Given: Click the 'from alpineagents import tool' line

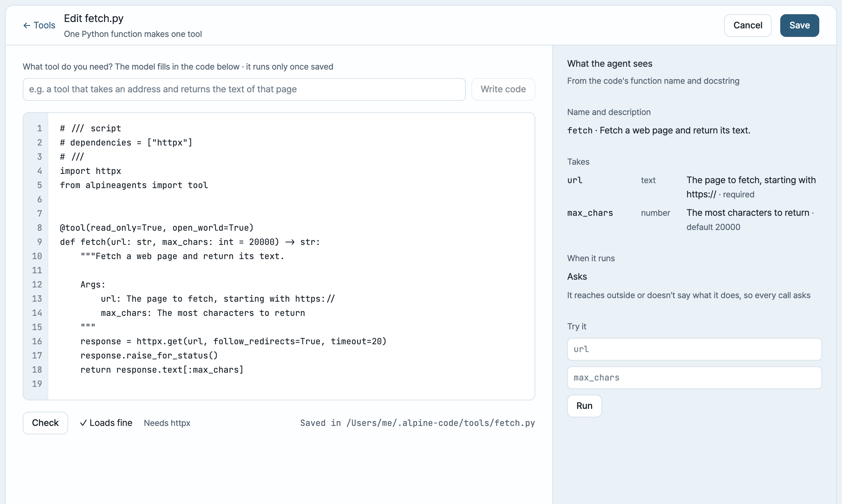Looking at the screenshot, I should tap(134, 185).
